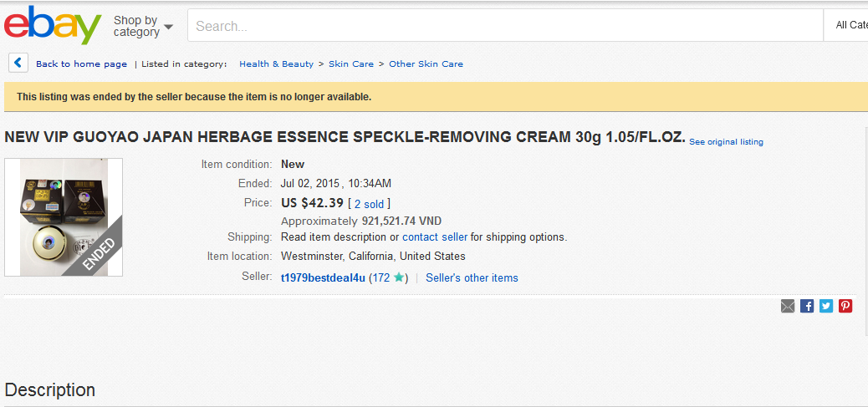Click the contact seller link

[x=435, y=237]
